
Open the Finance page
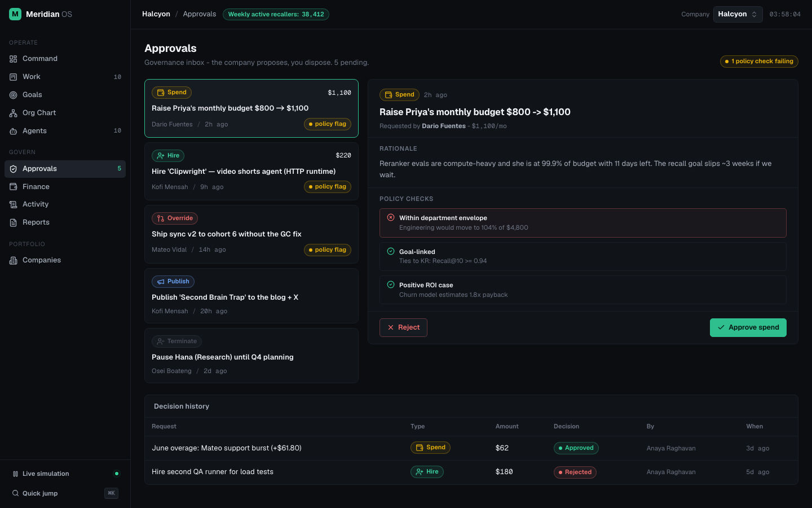pos(65,187)
